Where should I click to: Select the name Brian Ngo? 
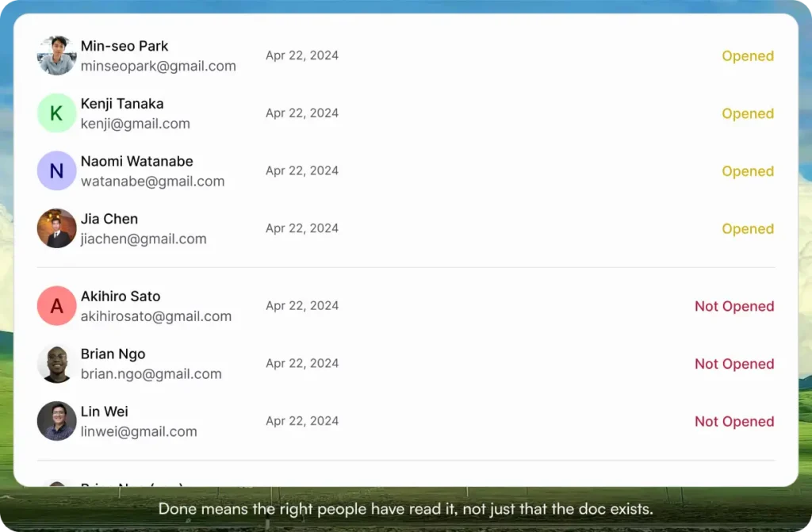coord(113,354)
